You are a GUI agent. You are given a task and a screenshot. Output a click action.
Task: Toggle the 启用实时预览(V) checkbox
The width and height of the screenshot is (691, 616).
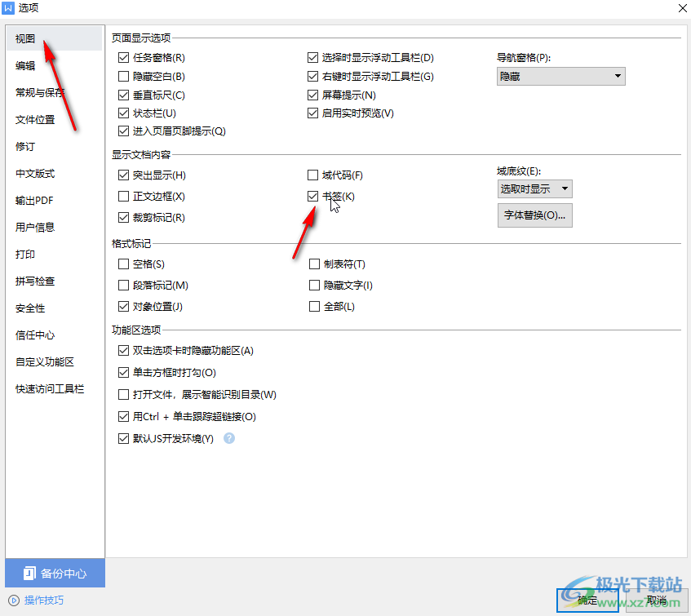(313, 113)
